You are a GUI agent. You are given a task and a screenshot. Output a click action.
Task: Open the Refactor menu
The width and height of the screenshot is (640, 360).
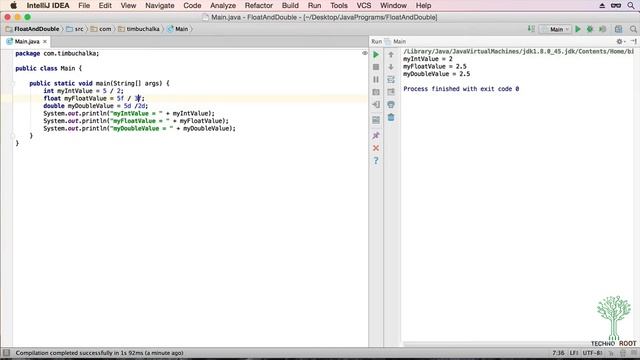[258, 6]
